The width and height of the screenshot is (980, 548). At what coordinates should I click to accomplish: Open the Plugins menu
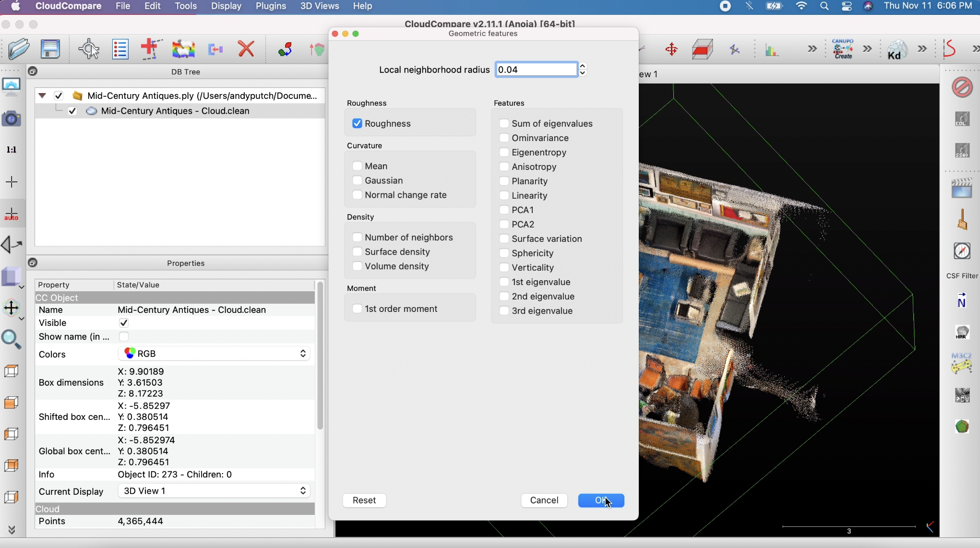click(271, 6)
